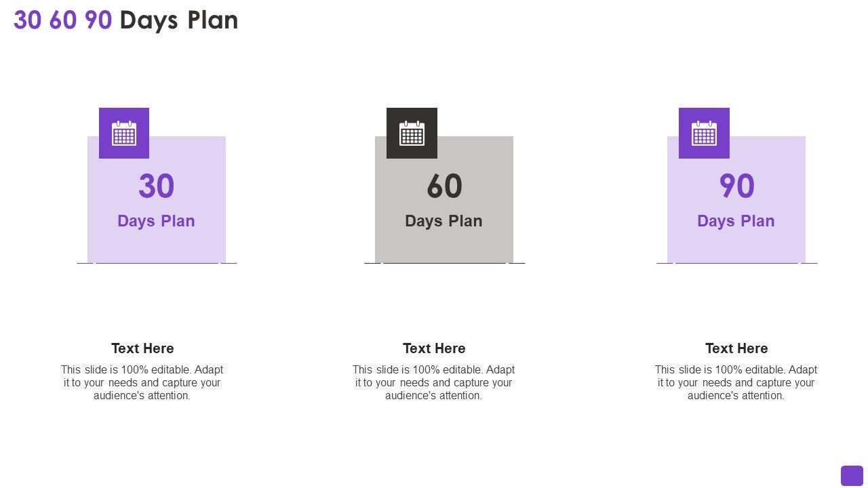Select the large purple number 90

[x=736, y=186]
